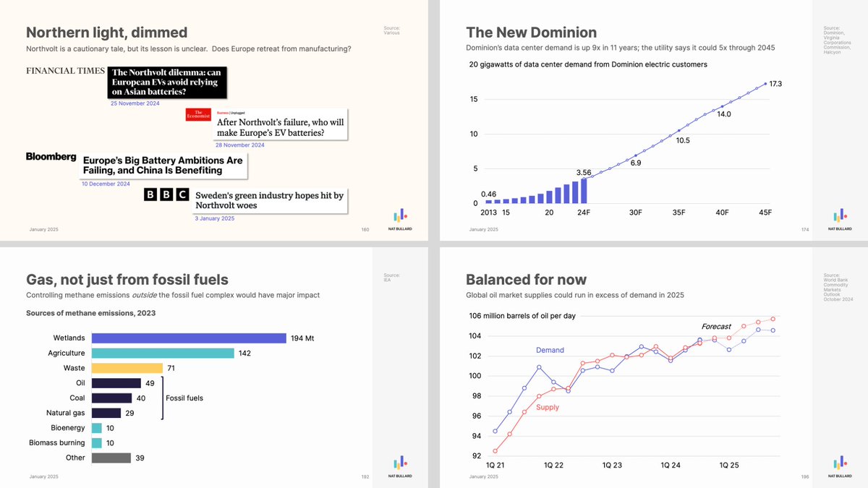Viewport: 868px width, 488px height.
Task: Click 'Sources of methane emissions, 2023' heading
Action: coord(91,313)
